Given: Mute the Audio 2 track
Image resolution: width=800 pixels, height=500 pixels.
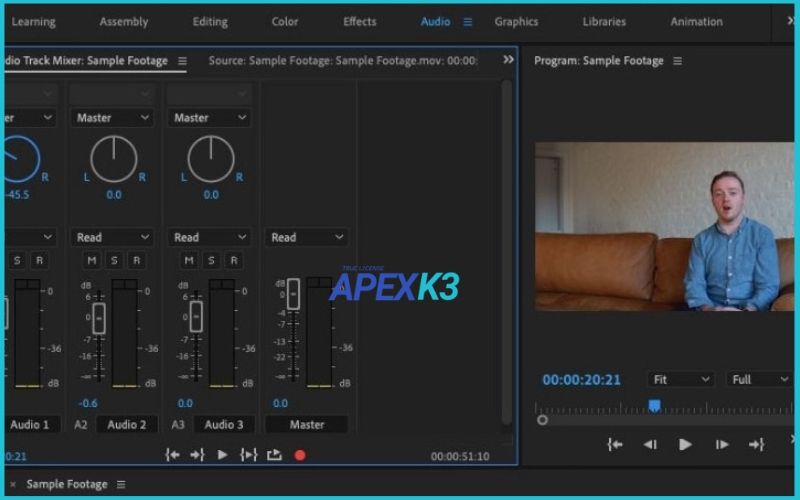Looking at the screenshot, I should pyautogui.click(x=92, y=261).
